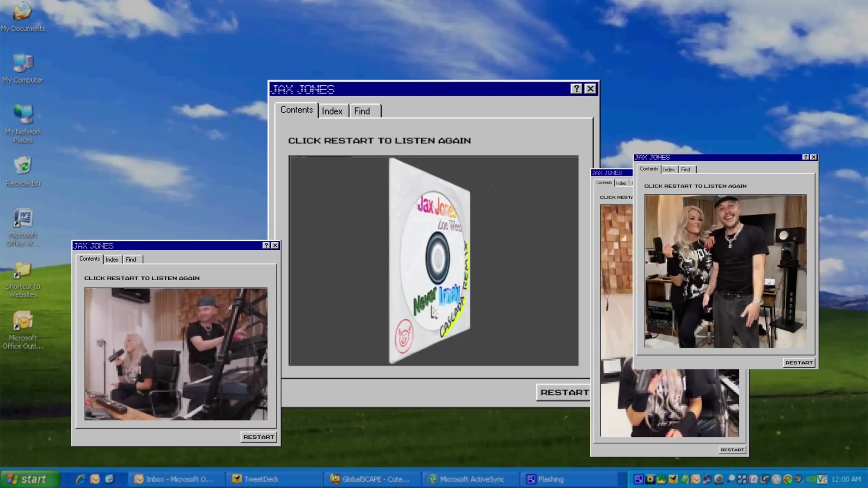Click RESTART in the bottom-left window

259,437
